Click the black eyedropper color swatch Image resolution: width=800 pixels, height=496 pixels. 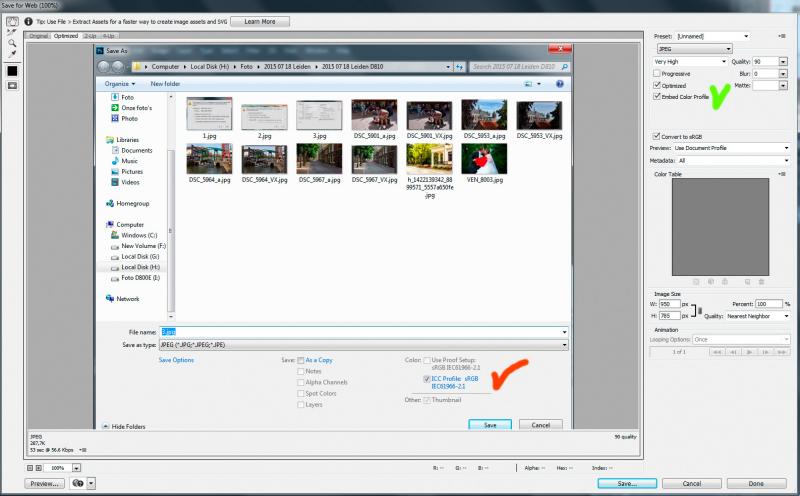[12, 71]
